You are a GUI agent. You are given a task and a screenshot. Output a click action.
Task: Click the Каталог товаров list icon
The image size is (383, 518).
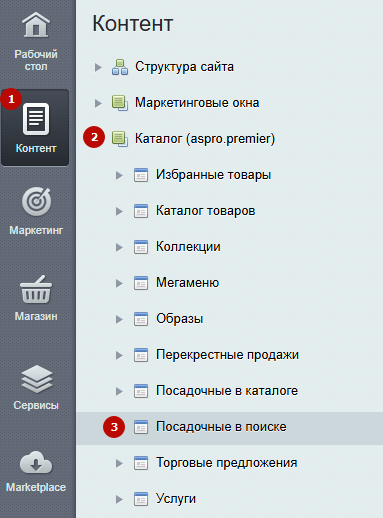click(141, 211)
